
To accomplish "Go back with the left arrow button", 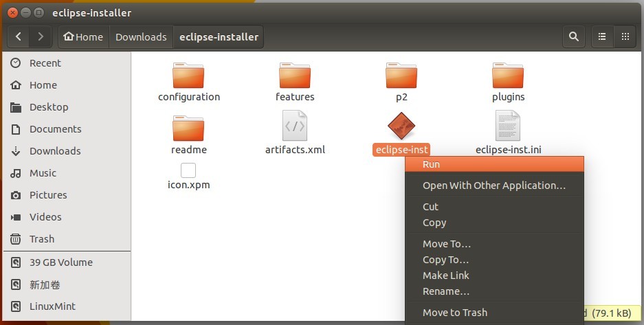I will 19,37.
